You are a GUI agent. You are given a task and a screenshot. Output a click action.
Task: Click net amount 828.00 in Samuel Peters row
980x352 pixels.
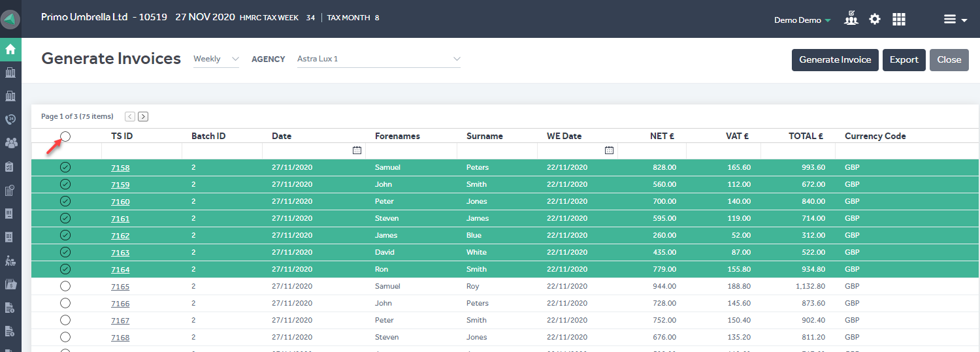[x=664, y=167]
